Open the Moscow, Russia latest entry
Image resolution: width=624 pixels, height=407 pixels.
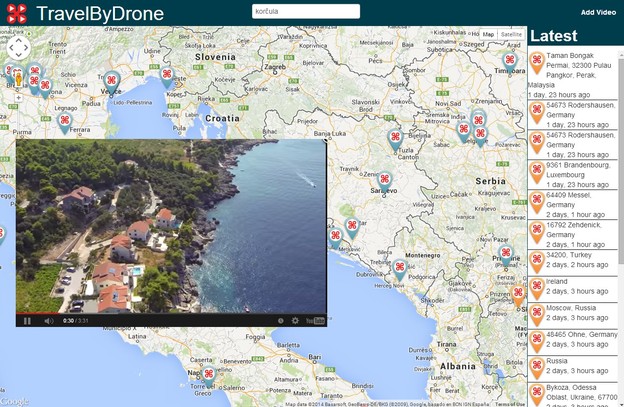click(x=573, y=315)
